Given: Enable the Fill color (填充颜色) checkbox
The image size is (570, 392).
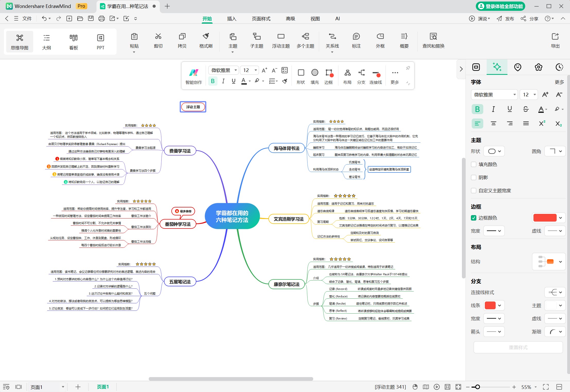Looking at the screenshot, I should 473,164.
